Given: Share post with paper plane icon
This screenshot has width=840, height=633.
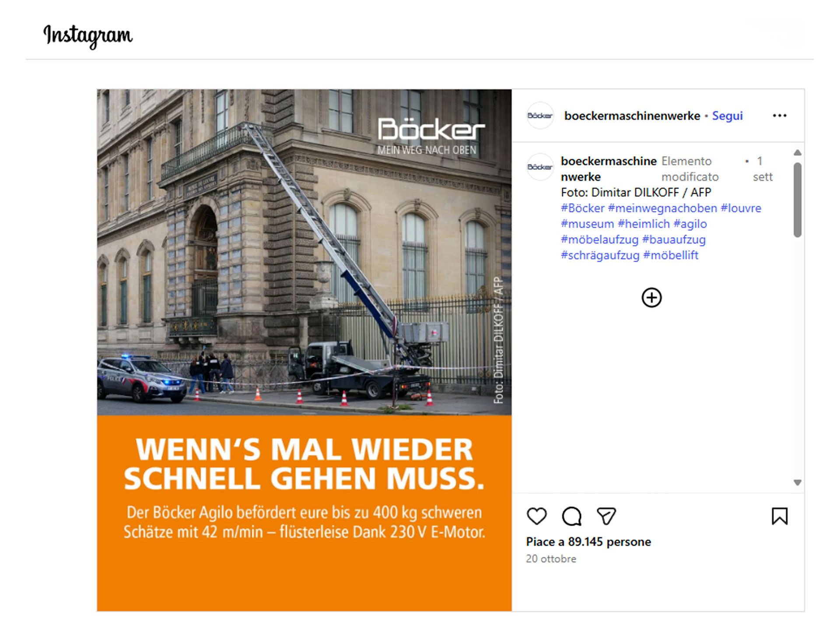Looking at the screenshot, I should pos(606,516).
